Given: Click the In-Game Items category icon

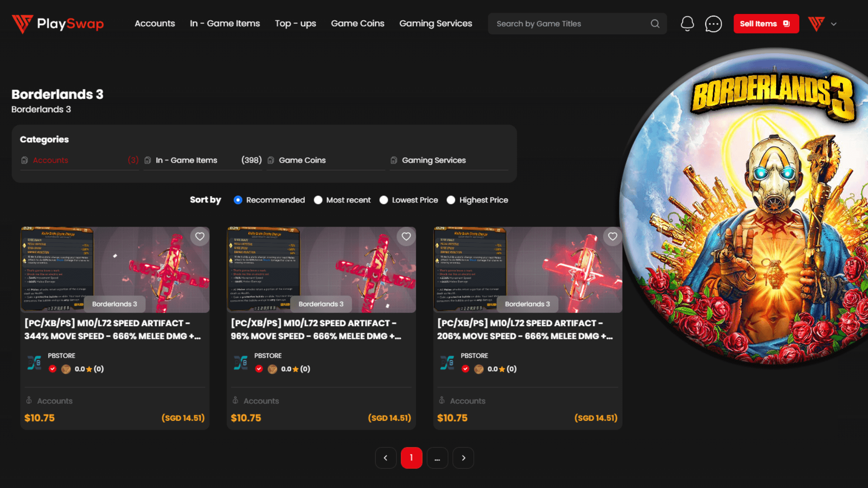Looking at the screenshot, I should [147, 160].
